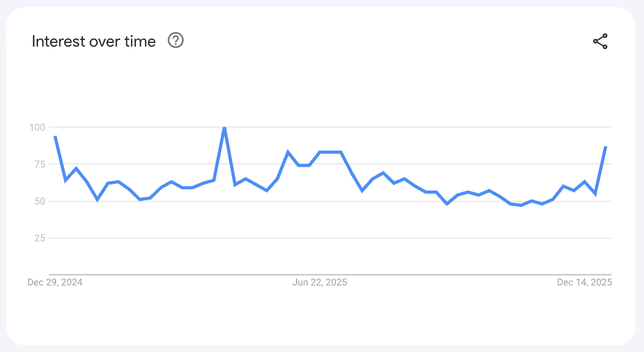644x352 pixels.
Task: Click the '25' y-axis label
Action: pos(39,238)
